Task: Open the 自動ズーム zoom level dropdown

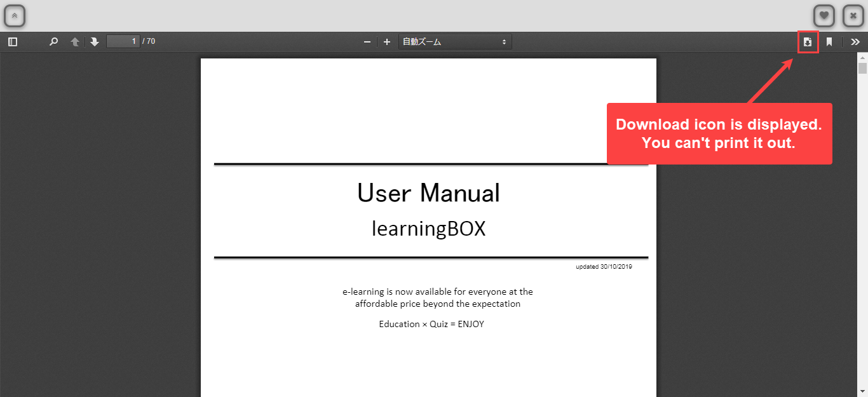Action: (454, 42)
